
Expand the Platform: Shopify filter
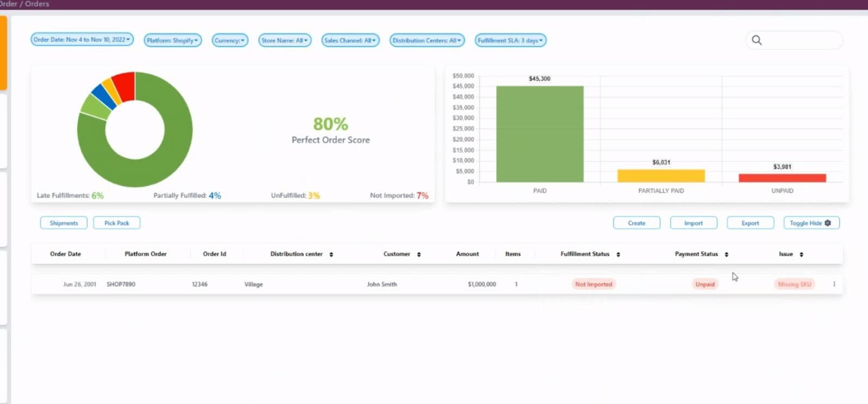click(x=173, y=40)
